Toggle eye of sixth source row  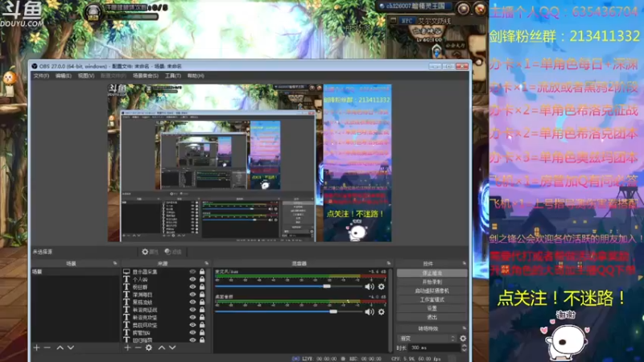pyautogui.click(x=192, y=310)
